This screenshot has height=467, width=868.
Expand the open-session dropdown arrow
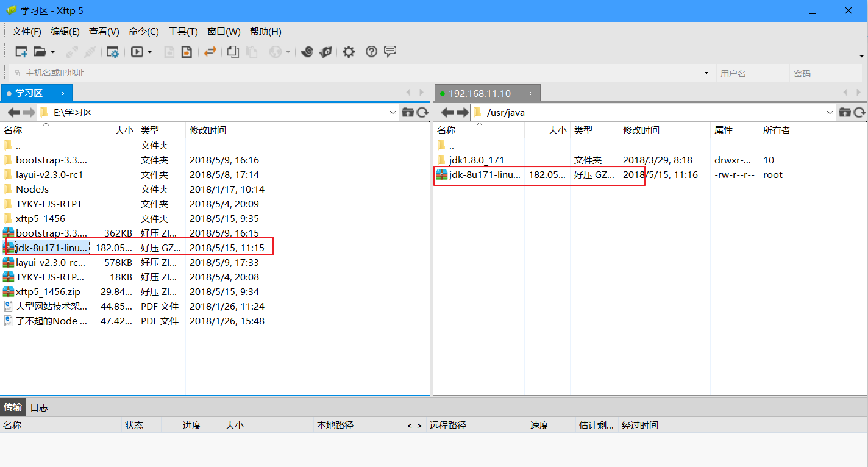tap(53, 52)
